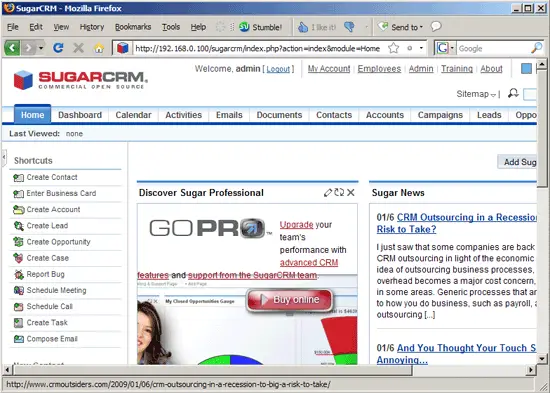Click the search icon next to Sitemap
The image size is (550, 393).
click(513, 94)
